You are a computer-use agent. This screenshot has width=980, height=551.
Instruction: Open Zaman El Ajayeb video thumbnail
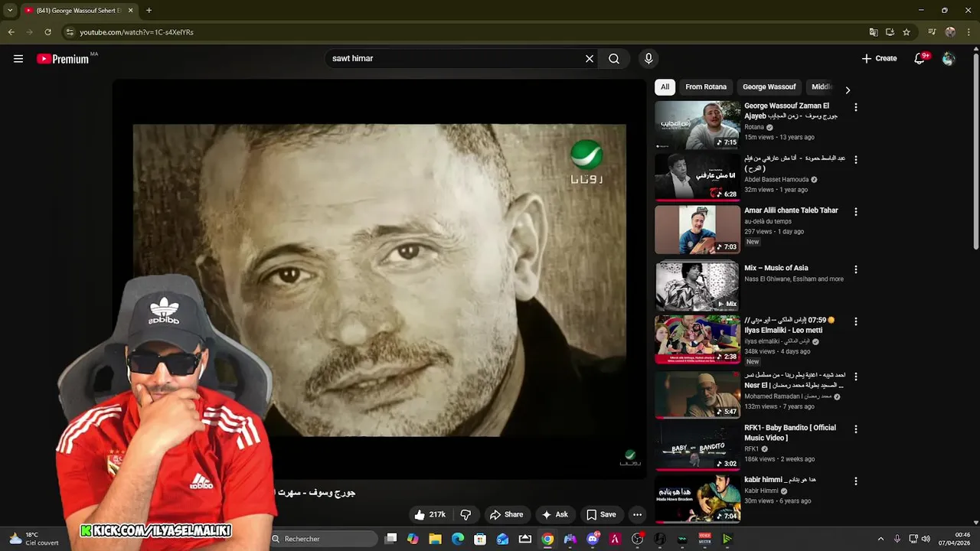click(697, 125)
